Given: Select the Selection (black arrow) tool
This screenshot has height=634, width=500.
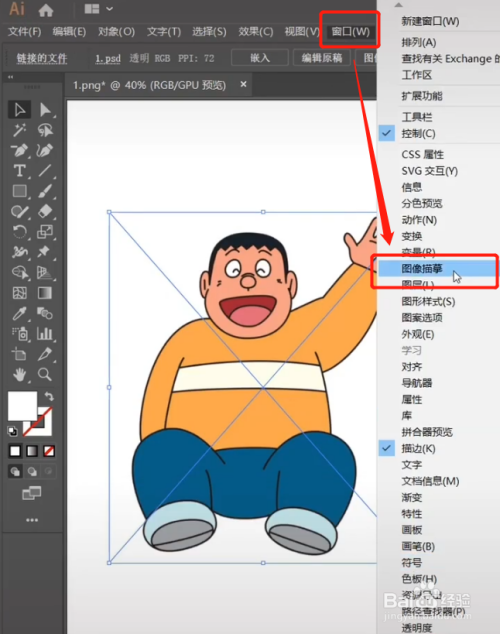Looking at the screenshot, I should (x=19, y=110).
